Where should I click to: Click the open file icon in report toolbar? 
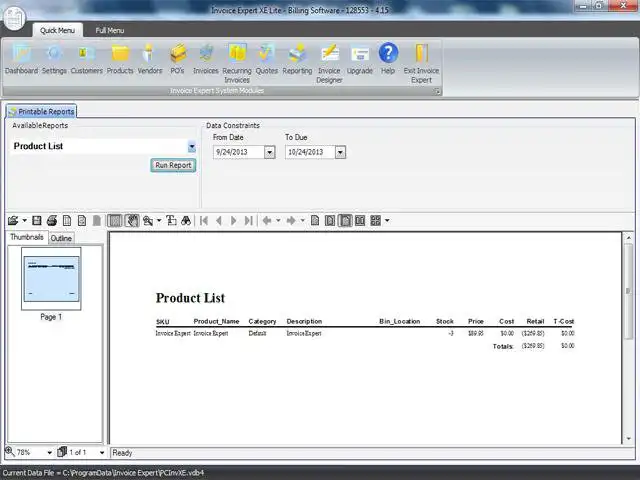13,221
